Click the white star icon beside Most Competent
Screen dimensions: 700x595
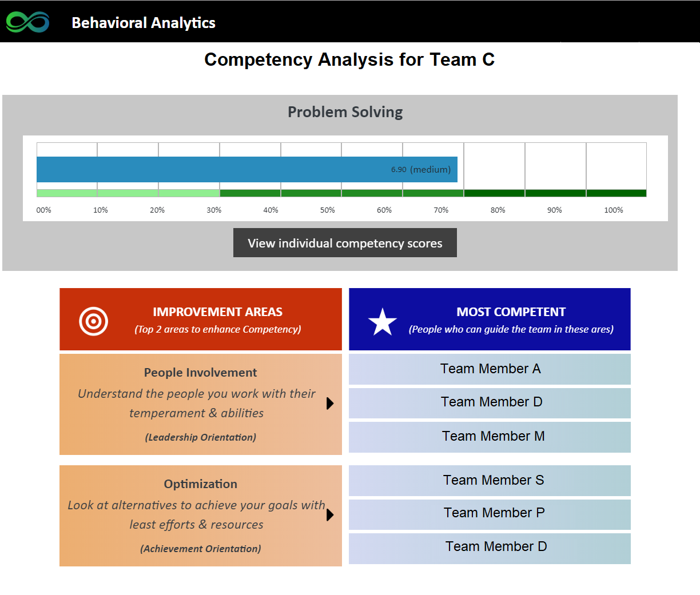383,322
